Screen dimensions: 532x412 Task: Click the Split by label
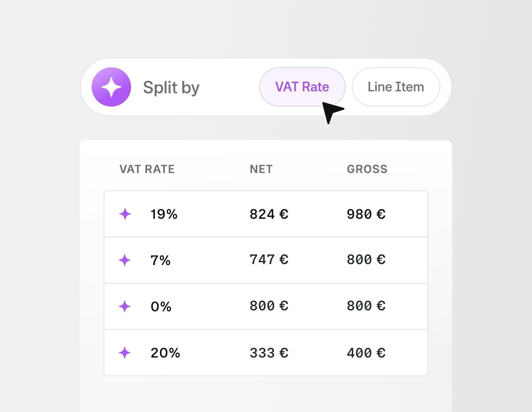171,87
